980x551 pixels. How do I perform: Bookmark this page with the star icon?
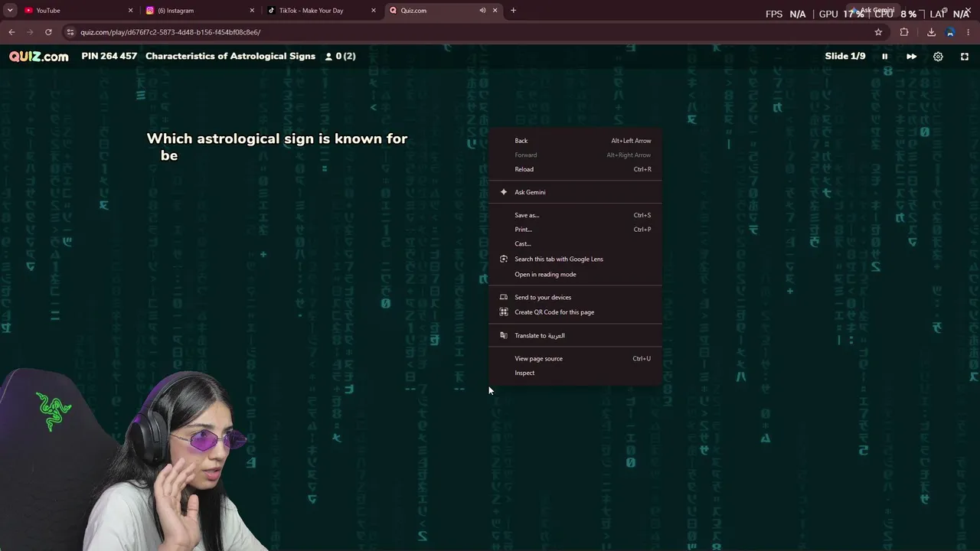[x=878, y=32]
